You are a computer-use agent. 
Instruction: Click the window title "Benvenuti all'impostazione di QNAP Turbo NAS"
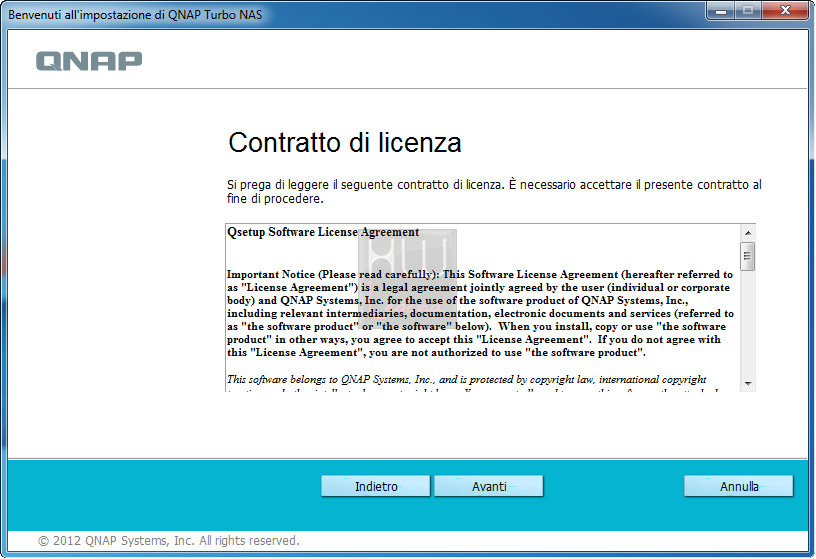[x=135, y=15]
